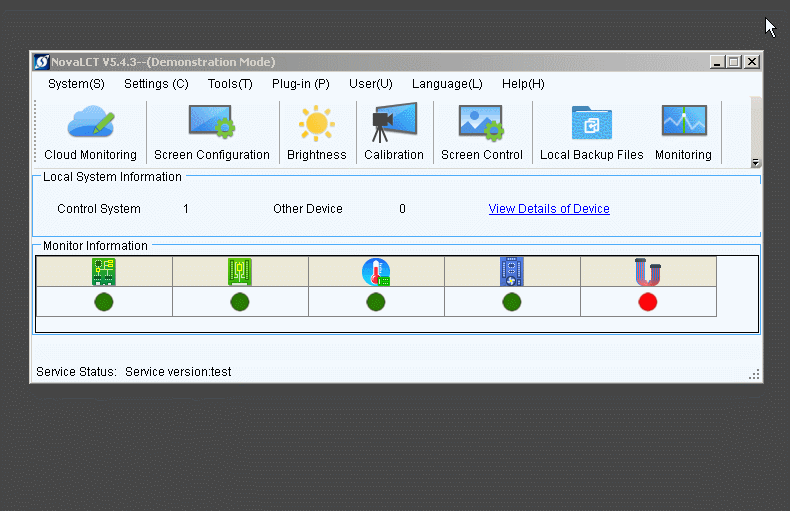Click the U-shaped cable monitor icon

click(648, 271)
